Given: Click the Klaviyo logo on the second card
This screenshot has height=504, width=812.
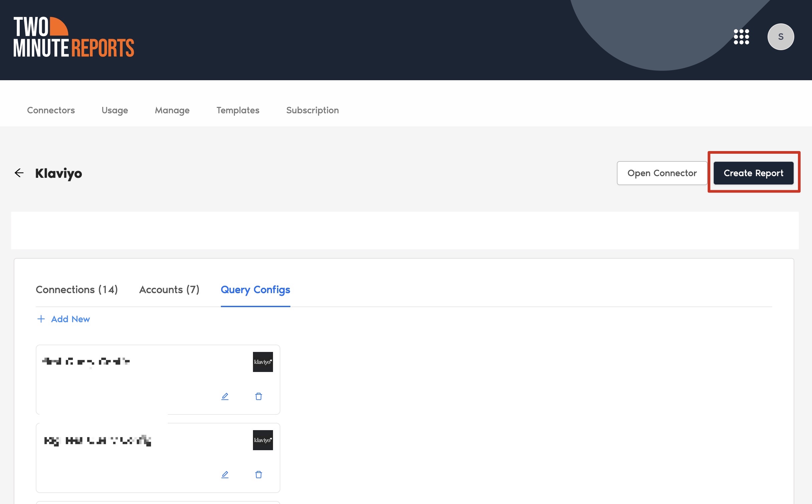Looking at the screenshot, I should point(263,440).
